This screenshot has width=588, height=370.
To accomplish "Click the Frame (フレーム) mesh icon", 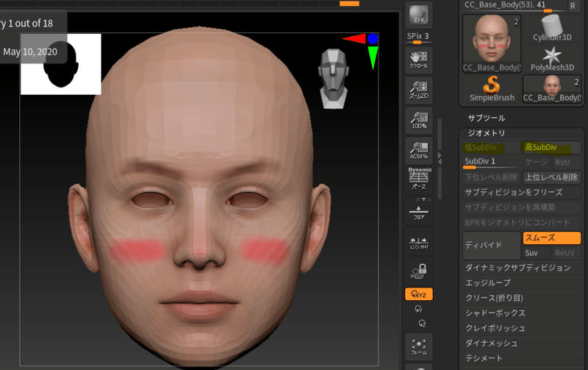I will click(x=419, y=346).
